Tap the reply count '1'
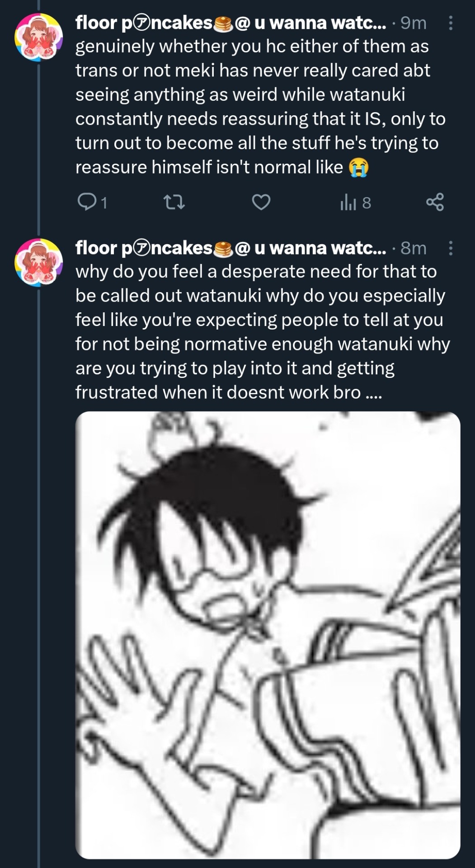The image size is (475, 868). pos(104,203)
